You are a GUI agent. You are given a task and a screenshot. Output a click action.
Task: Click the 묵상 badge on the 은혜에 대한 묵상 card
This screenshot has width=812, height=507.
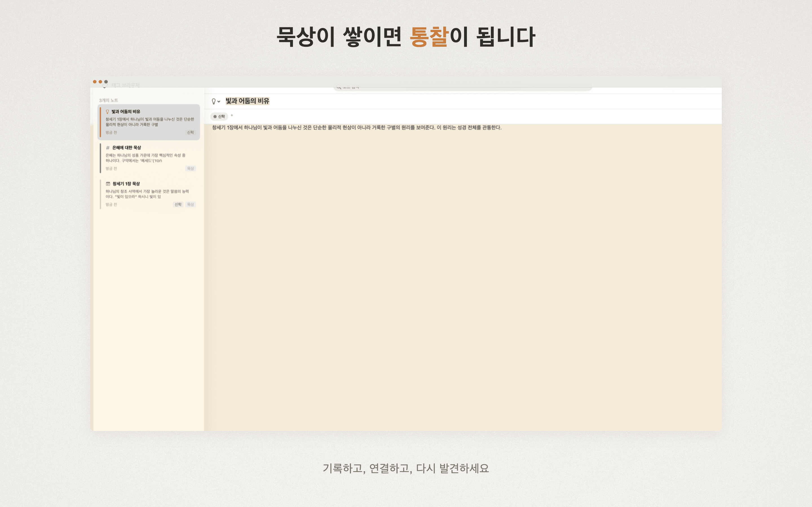coord(191,169)
